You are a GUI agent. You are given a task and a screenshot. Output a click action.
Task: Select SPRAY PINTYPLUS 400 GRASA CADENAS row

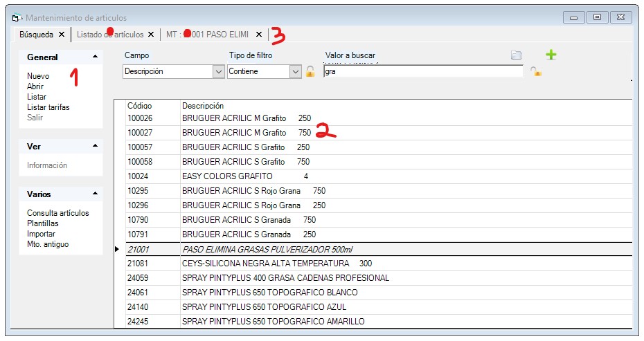(x=379, y=278)
